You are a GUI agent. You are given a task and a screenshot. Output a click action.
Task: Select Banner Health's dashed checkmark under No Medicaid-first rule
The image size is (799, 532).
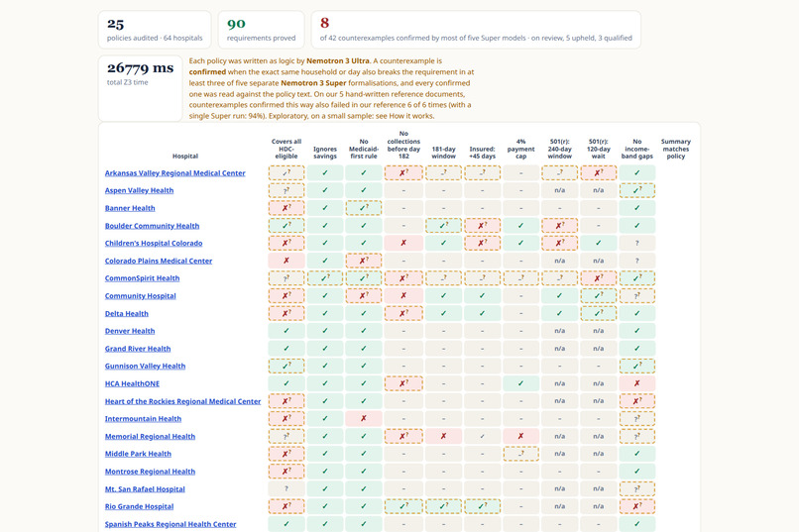(364, 208)
